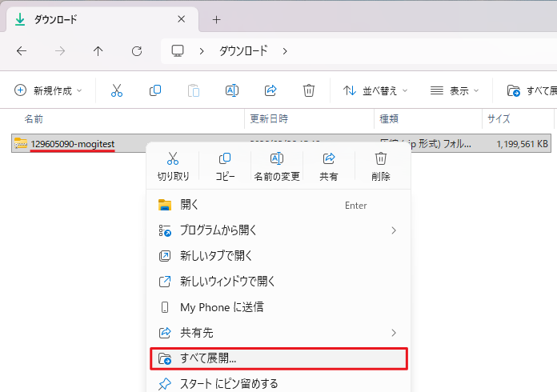Choose 新しいタブで開く menu entry
557x392 pixels.
(x=278, y=256)
